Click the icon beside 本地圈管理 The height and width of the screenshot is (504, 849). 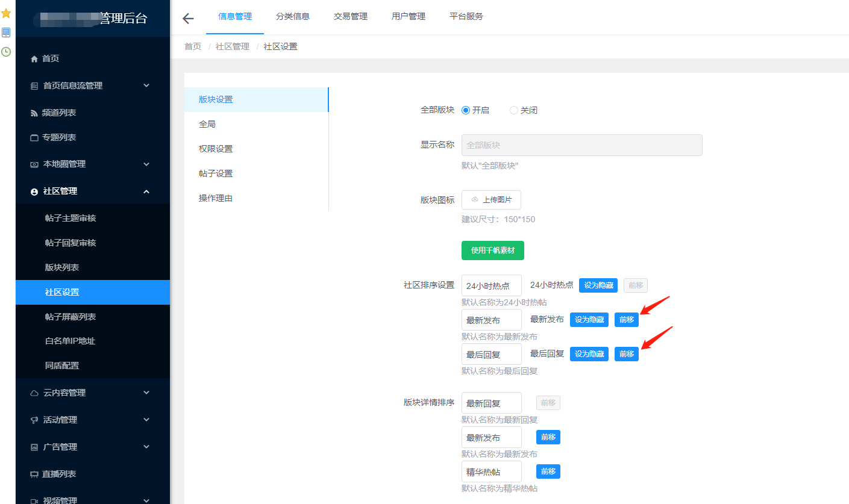click(34, 164)
